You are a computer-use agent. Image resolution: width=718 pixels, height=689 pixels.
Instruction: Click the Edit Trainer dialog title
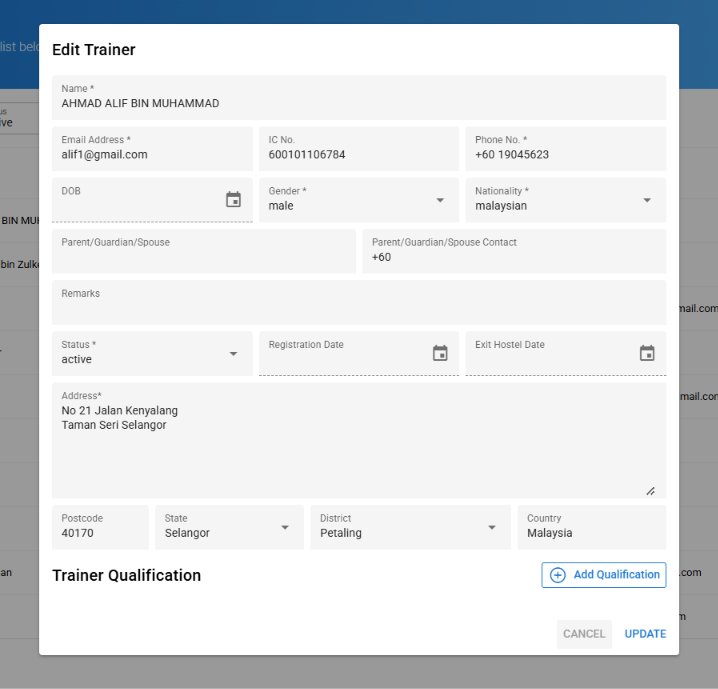click(94, 49)
